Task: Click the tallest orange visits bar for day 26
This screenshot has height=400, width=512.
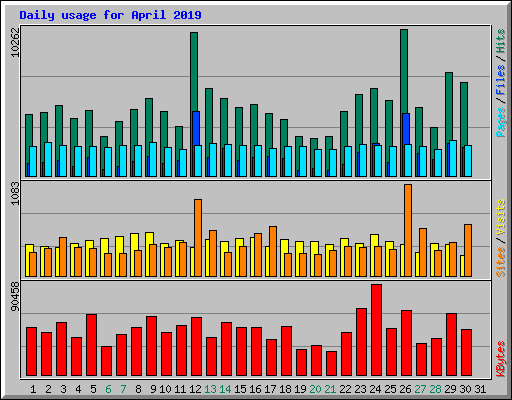Action: pos(408,230)
